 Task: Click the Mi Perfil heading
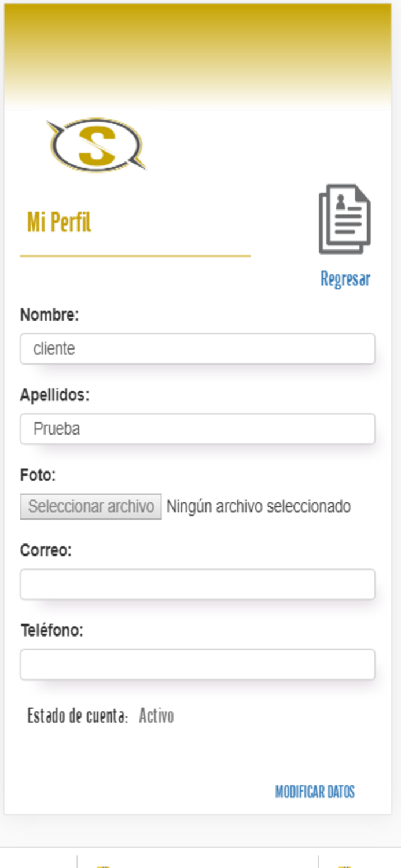click(59, 223)
